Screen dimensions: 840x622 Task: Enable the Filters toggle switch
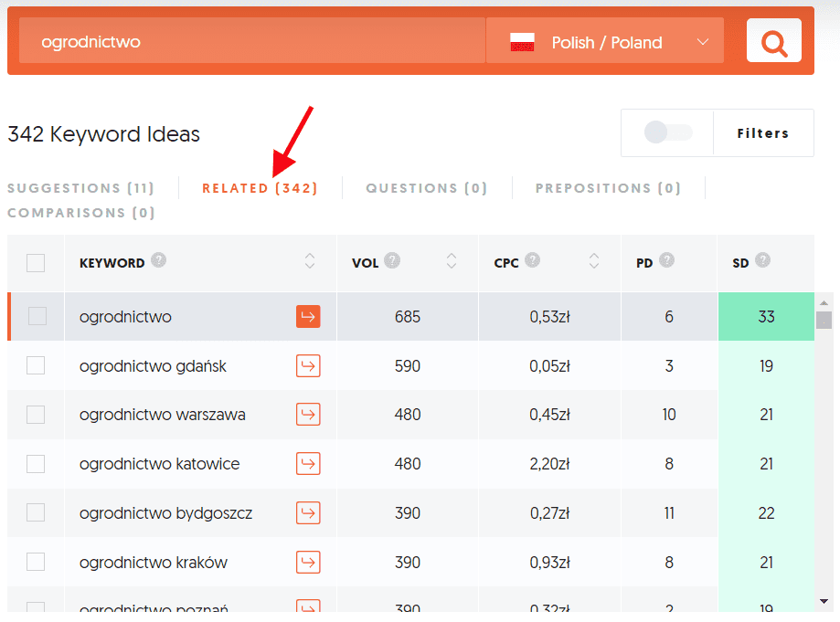tap(666, 132)
